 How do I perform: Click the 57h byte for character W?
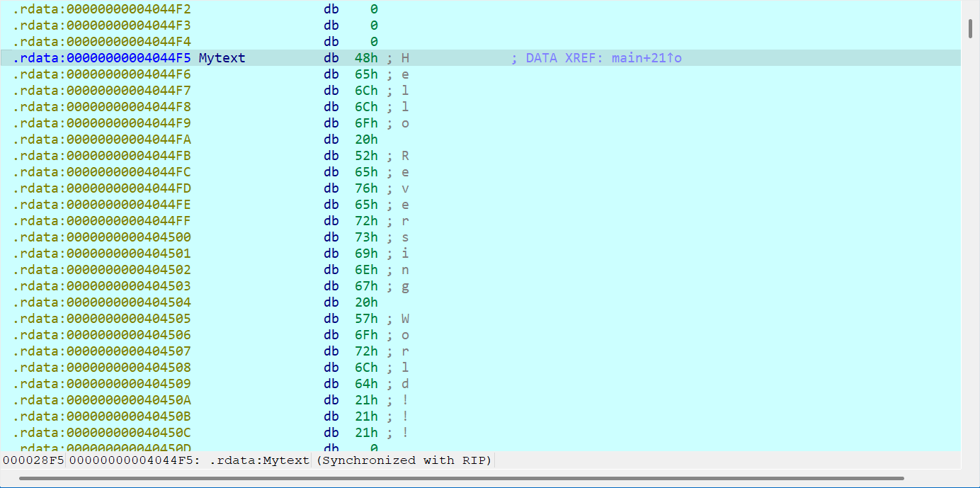point(366,319)
